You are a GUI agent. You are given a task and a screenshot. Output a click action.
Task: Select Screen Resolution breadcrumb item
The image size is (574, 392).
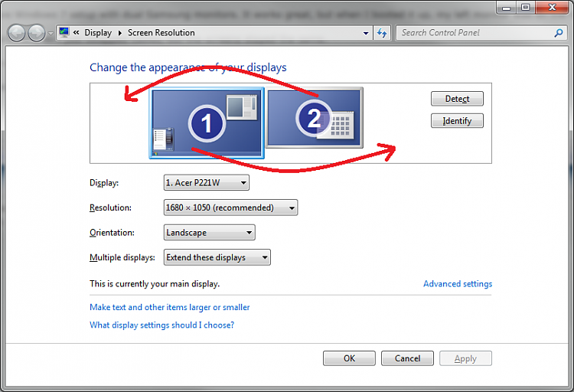[161, 33]
